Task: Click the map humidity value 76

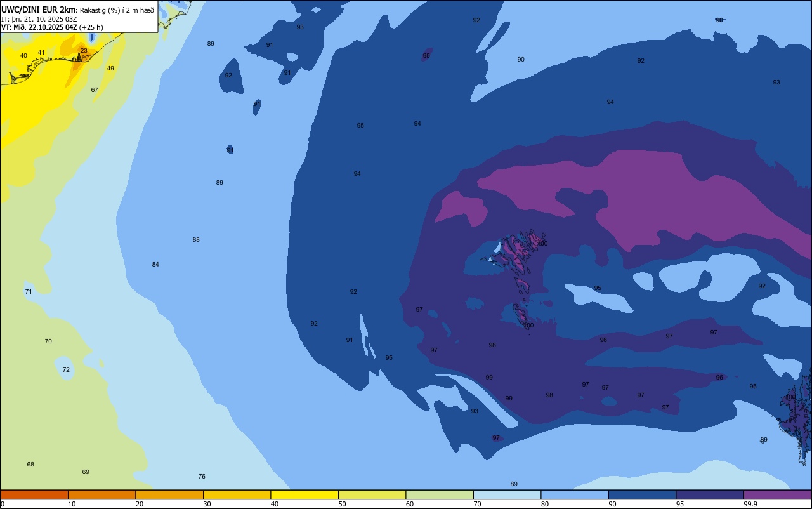Action: [x=202, y=476]
